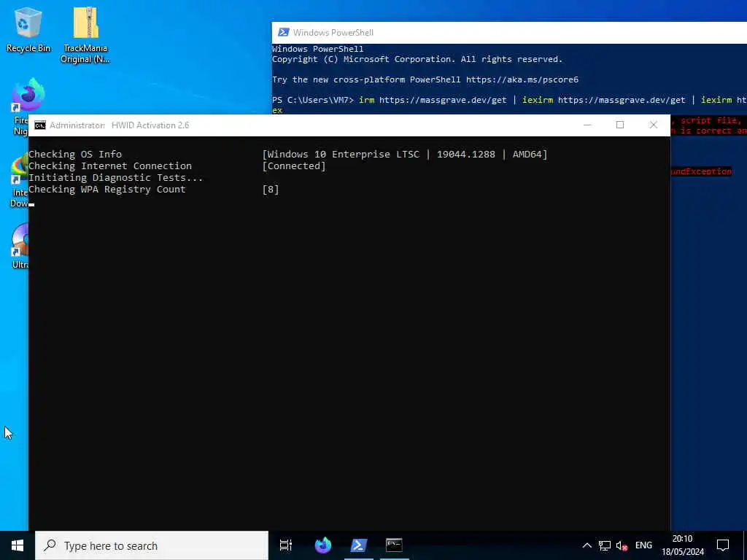Click the "[Connected]" status text

click(x=294, y=166)
